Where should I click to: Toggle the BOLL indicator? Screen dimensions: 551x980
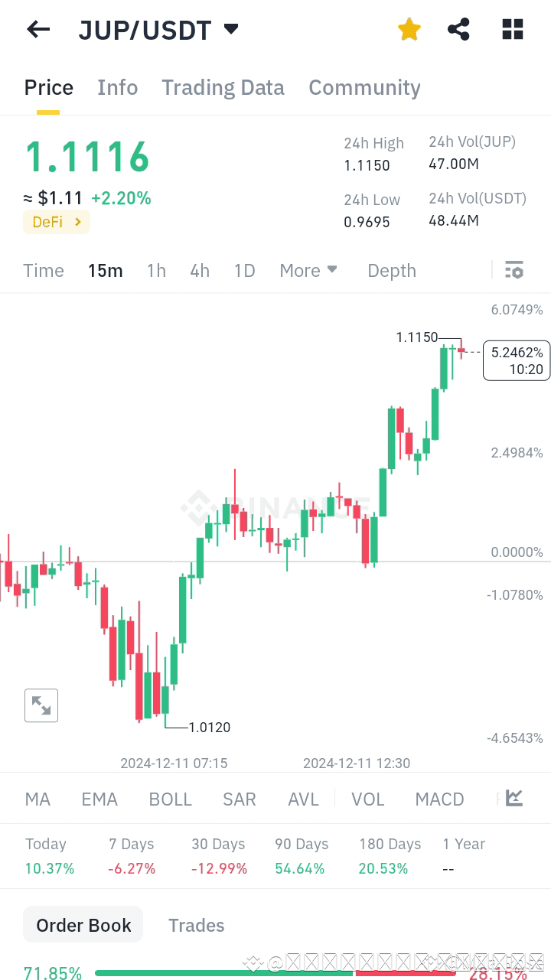(x=170, y=798)
